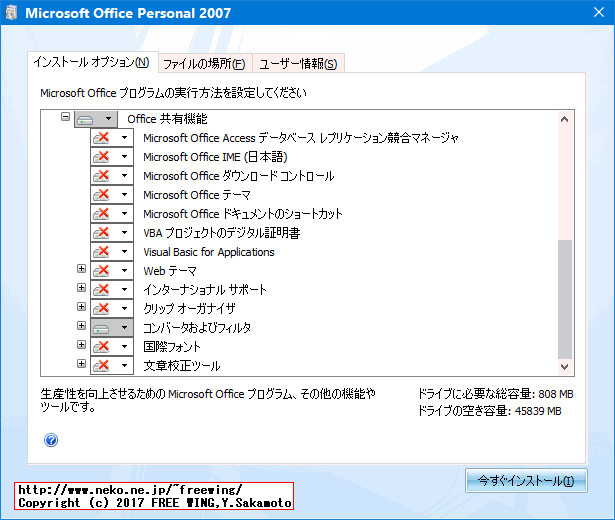This screenshot has height=520, width=615.
Task: Select the 国際フォント row text
Action: pos(172,347)
